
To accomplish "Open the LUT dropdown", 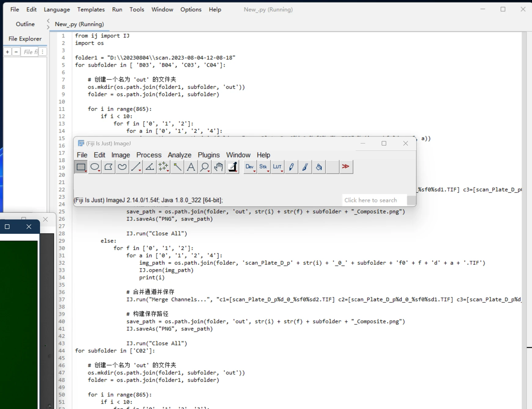I will point(277,167).
